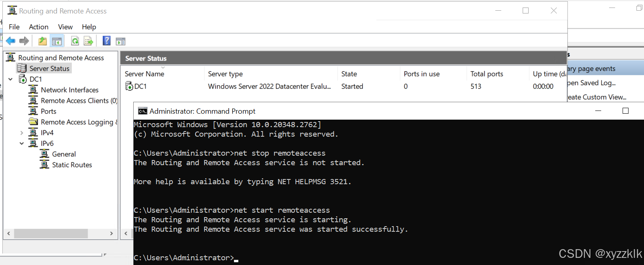The height and width of the screenshot is (265, 644).
Task: Click the list pane scroll left arrow
Action: tap(126, 234)
